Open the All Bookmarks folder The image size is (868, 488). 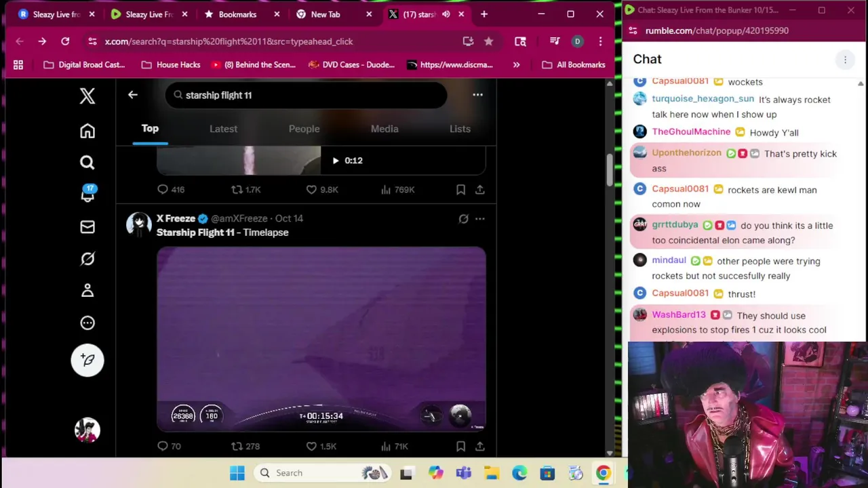coord(574,65)
